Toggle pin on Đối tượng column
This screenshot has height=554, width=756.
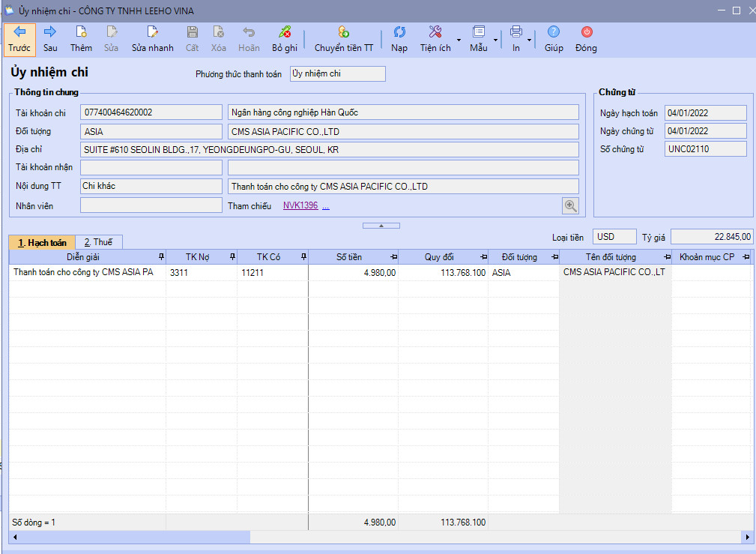[x=554, y=256]
